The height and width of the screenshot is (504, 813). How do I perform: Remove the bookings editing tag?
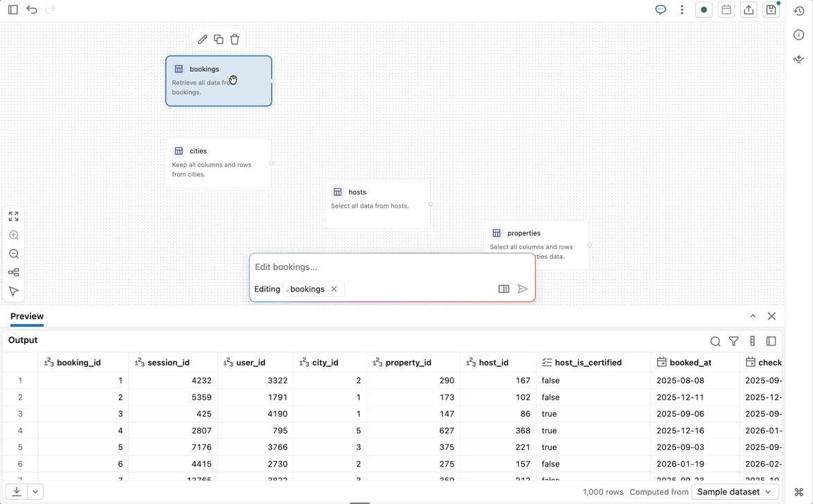click(x=334, y=289)
